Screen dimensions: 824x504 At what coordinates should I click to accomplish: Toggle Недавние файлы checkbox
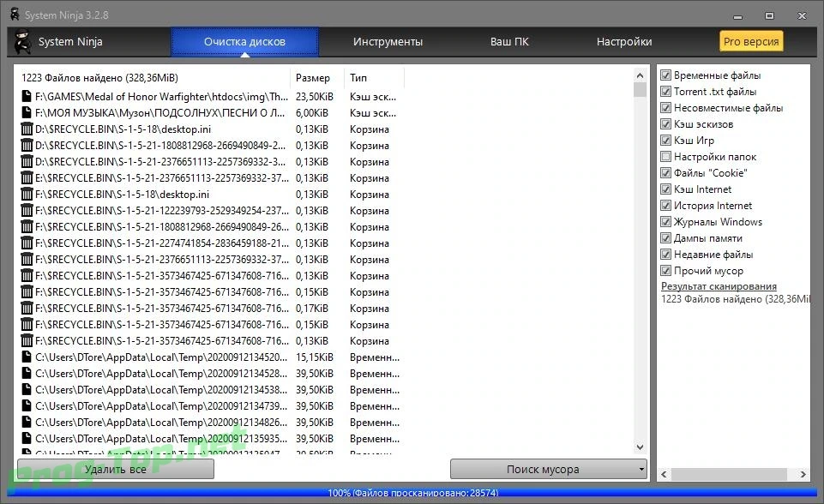click(x=666, y=255)
